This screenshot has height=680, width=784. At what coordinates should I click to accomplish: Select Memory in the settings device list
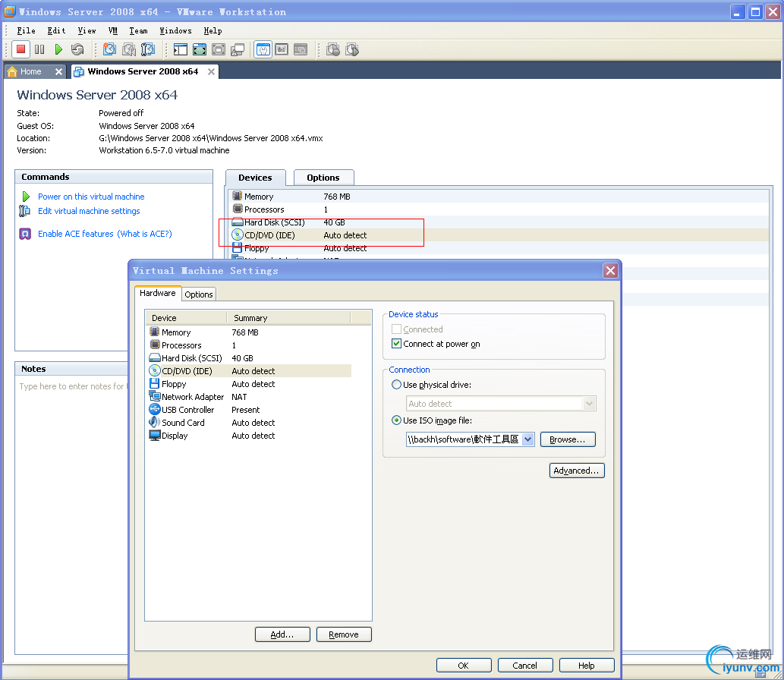[250, 332]
